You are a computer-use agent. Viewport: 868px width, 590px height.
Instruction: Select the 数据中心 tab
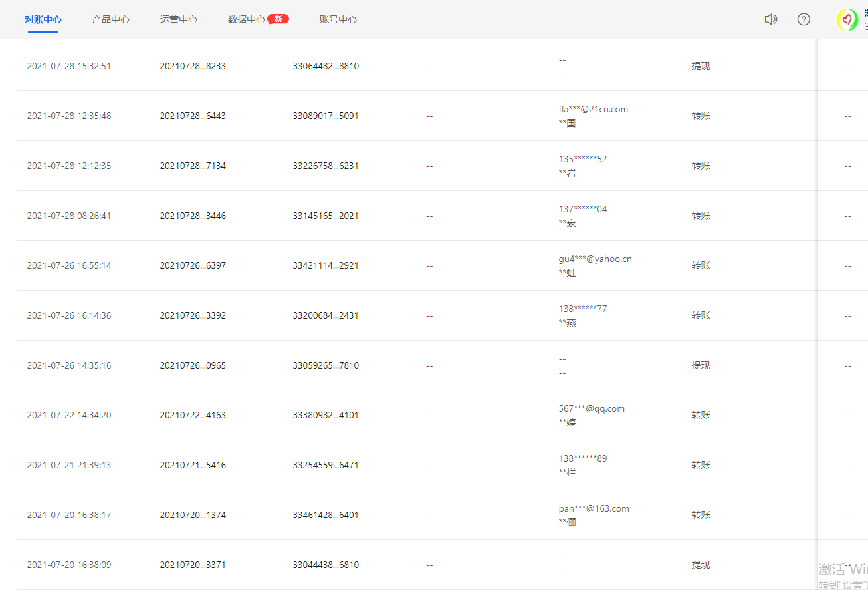[x=246, y=19]
